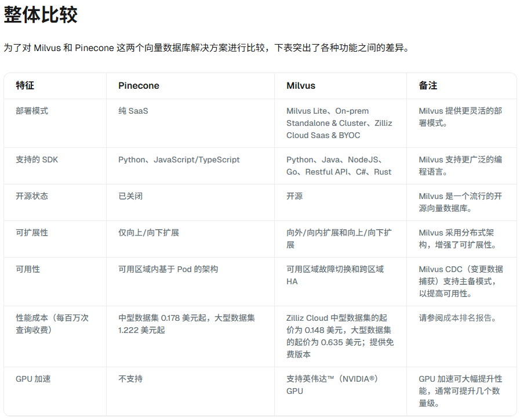This screenshot has height=420, width=520.
Task: Click cell Python、Java、NodeJS、Go、Restful API
Action: [339, 166]
